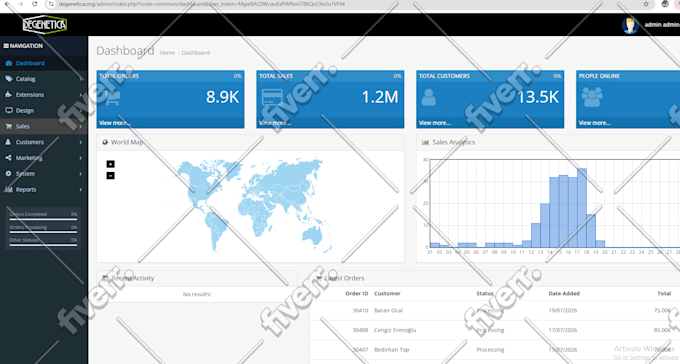Open the Catalog menu item

[43, 79]
